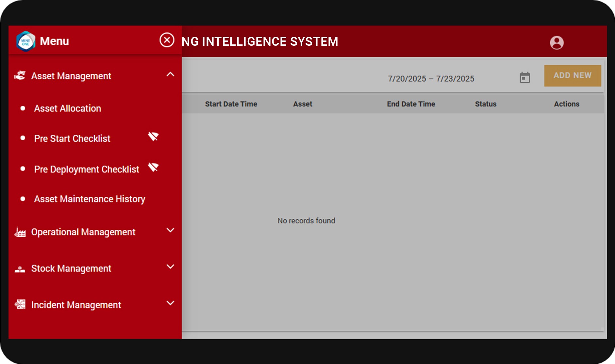Screen dimensions: 615x364
Task: Expand the Stock Management chevron
Action: [x=170, y=266]
